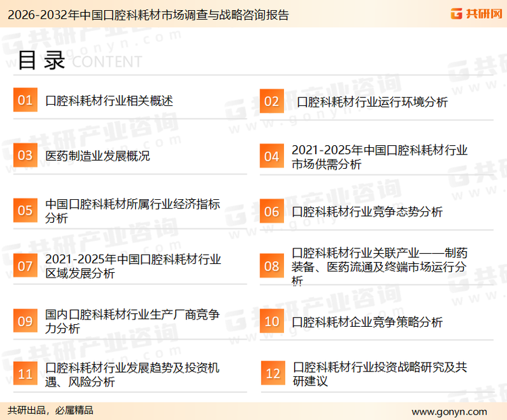Select chapter title 口腔科耗材行业竞争态势分析
Image resolution: width=507 pixels, height=420 pixels.
tap(367, 212)
